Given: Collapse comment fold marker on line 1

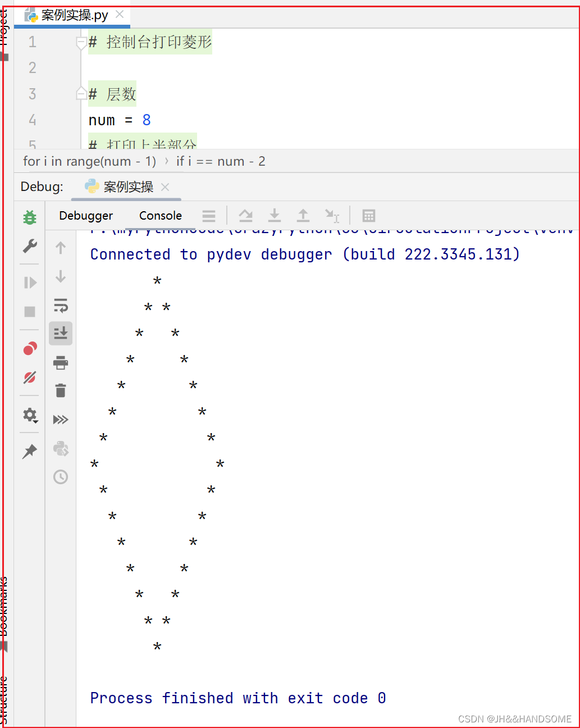Looking at the screenshot, I should 81,43.
